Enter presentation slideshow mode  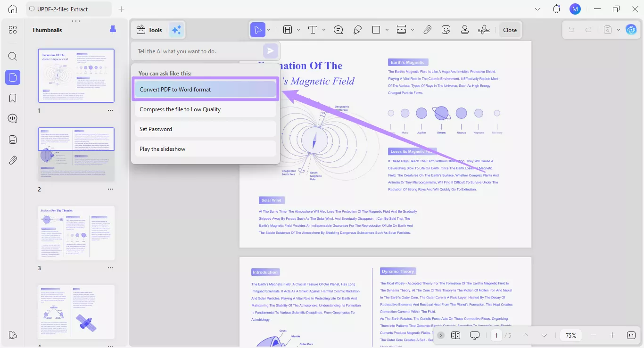[474, 335]
